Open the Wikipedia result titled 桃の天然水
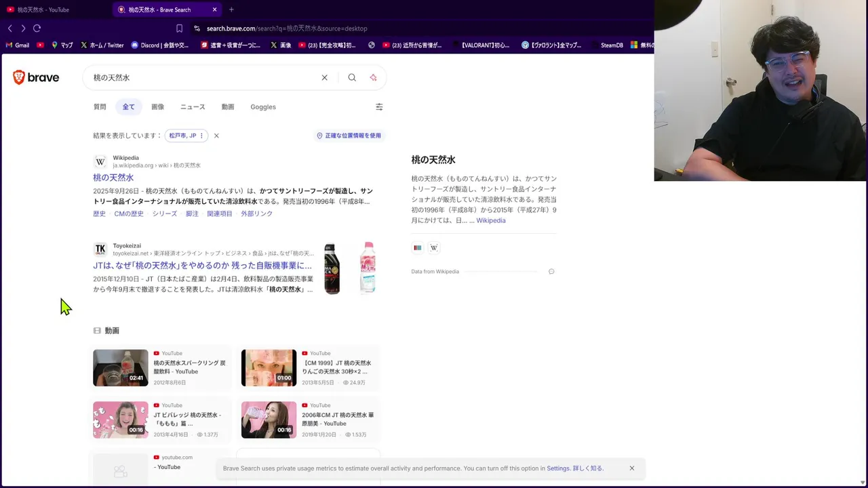Image resolution: width=868 pixels, height=488 pixels. (113, 178)
